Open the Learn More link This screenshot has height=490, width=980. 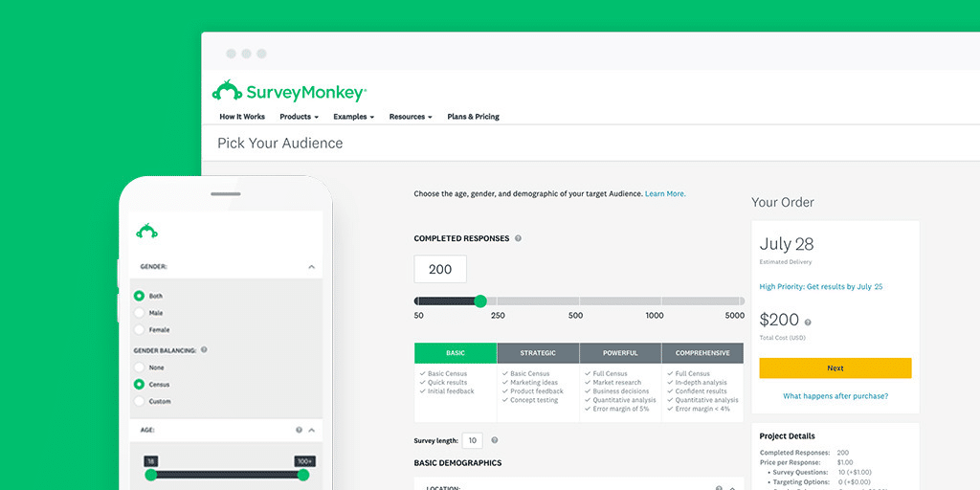click(665, 193)
